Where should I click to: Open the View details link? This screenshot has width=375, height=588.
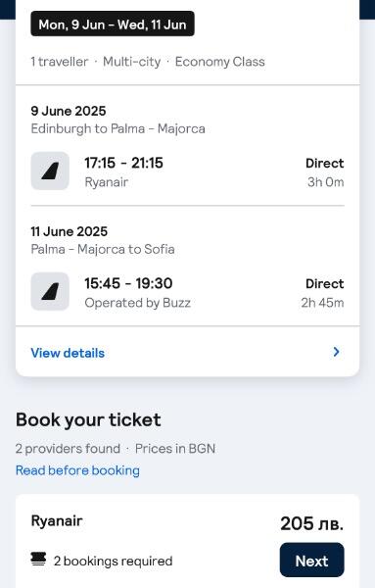(x=68, y=353)
